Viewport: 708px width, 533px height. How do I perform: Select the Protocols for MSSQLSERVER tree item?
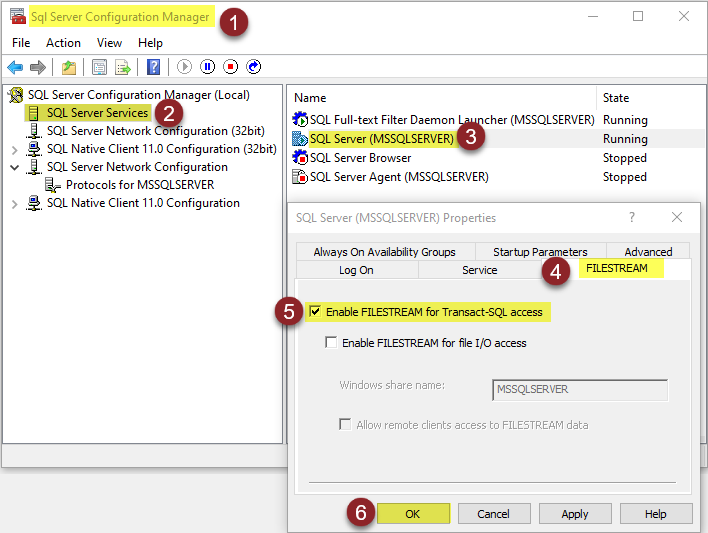click(x=140, y=185)
